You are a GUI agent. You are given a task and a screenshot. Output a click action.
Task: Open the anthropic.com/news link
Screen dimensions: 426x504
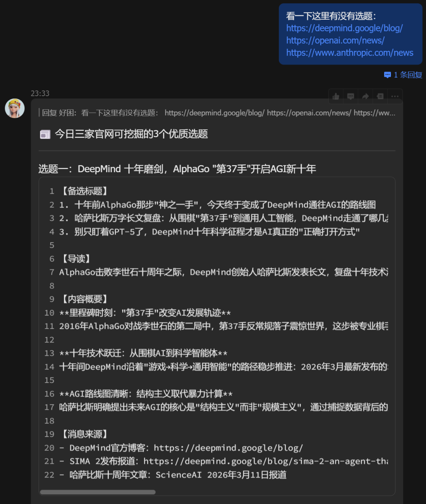[x=349, y=53]
